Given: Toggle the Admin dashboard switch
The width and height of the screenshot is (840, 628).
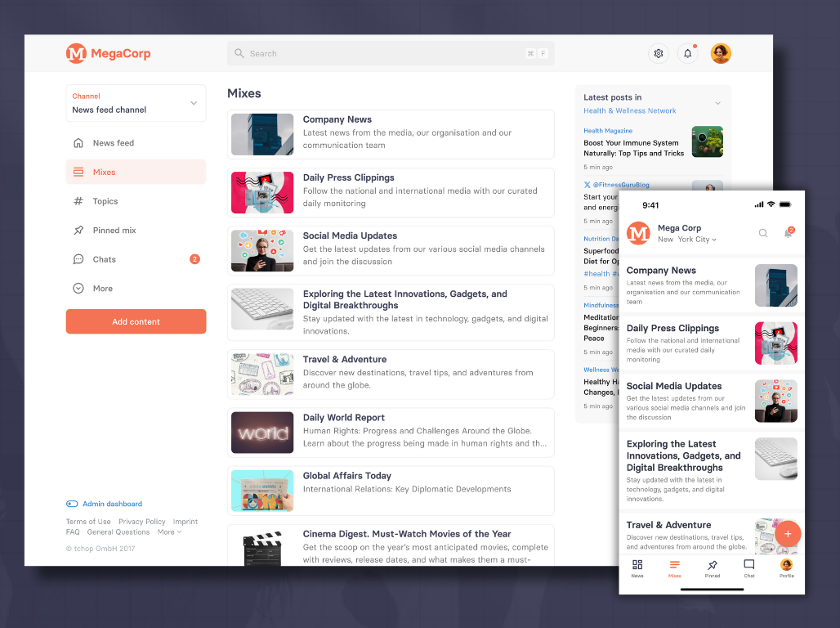Looking at the screenshot, I should point(72,504).
